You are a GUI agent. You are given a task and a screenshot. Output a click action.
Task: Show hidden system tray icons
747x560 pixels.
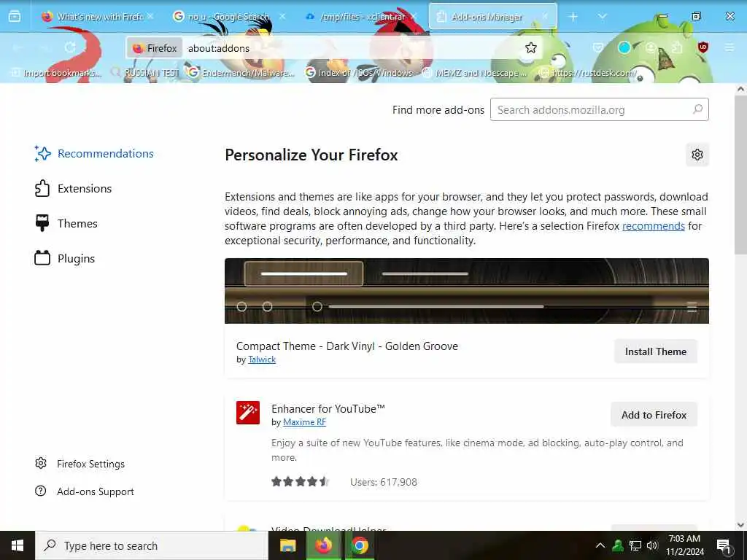600,545
